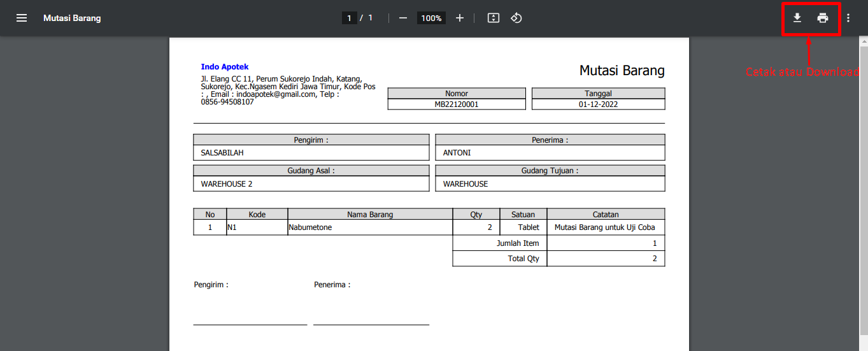868x351 pixels.
Task: Zoom out using the minus icon
Action: click(402, 18)
